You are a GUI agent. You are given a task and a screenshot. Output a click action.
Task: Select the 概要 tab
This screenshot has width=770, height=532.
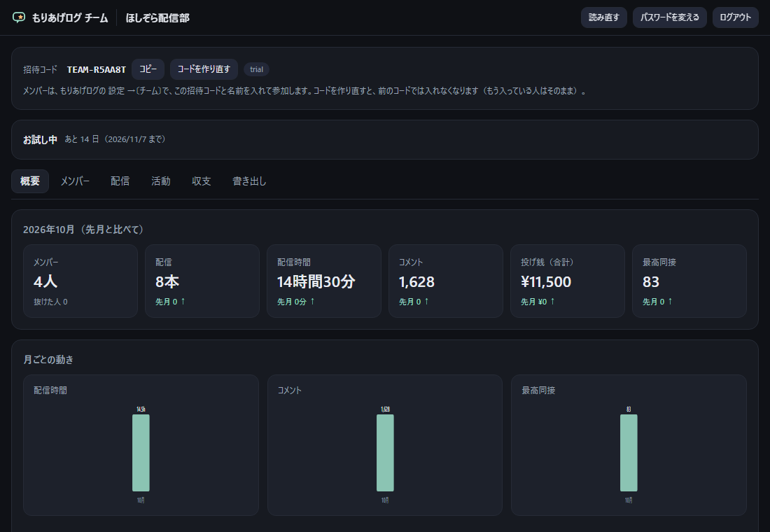pyautogui.click(x=30, y=181)
